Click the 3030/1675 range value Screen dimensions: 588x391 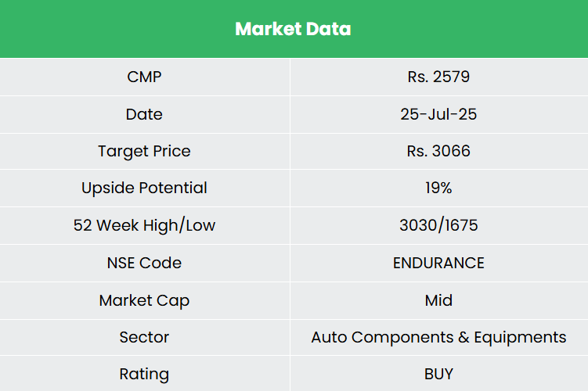click(438, 226)
